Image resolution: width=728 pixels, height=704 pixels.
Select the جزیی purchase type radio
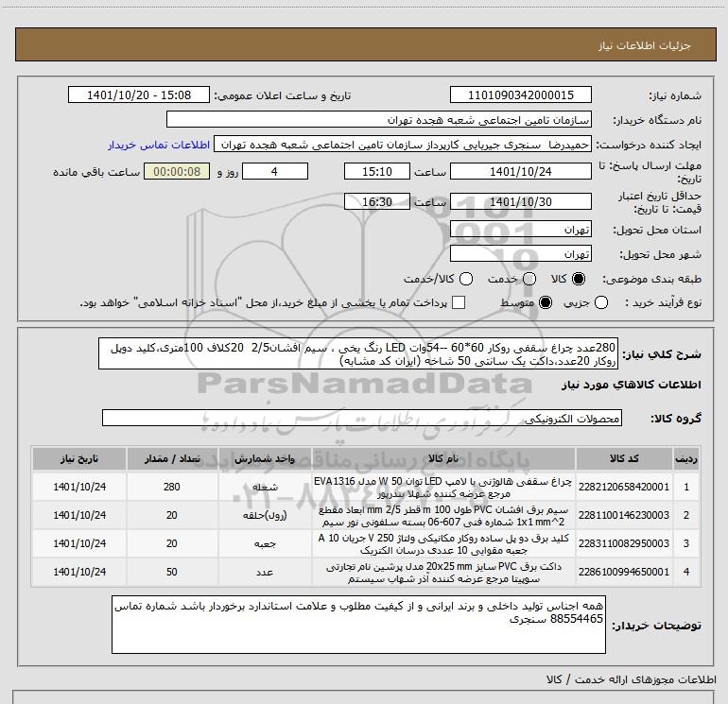[x=601, y=302]
